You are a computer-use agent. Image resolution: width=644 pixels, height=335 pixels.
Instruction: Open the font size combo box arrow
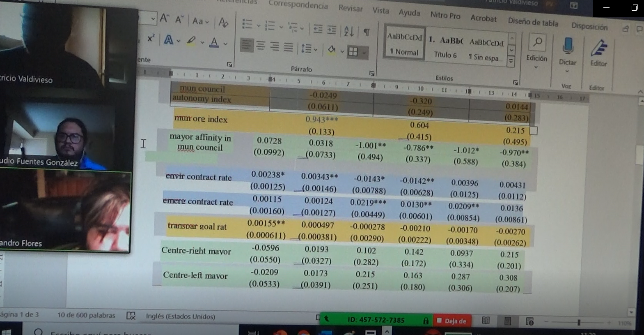pyautogui.click(x=153, y=18)
